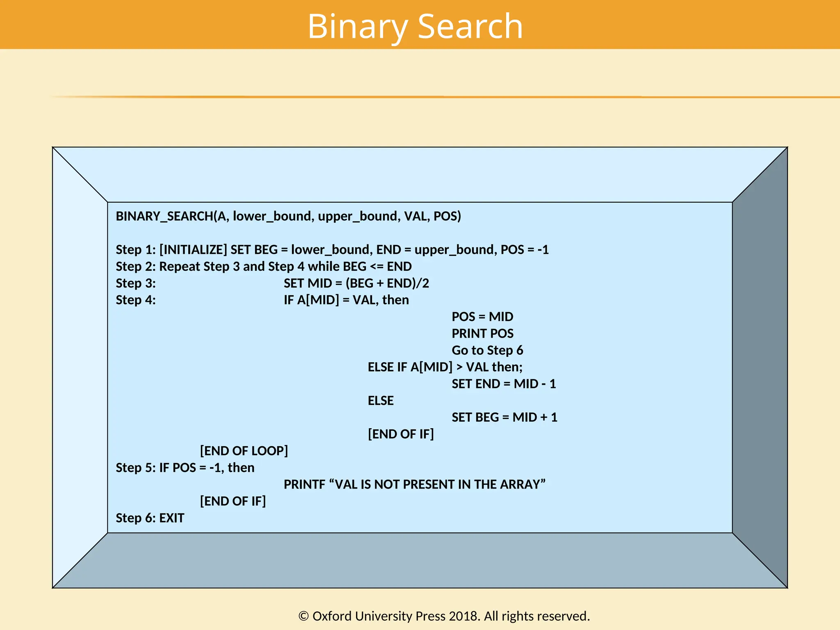Click the 'Step 1: [INITIALIZE]' line
This screenshot has height=630, width=840.
(x=332, y=250)
